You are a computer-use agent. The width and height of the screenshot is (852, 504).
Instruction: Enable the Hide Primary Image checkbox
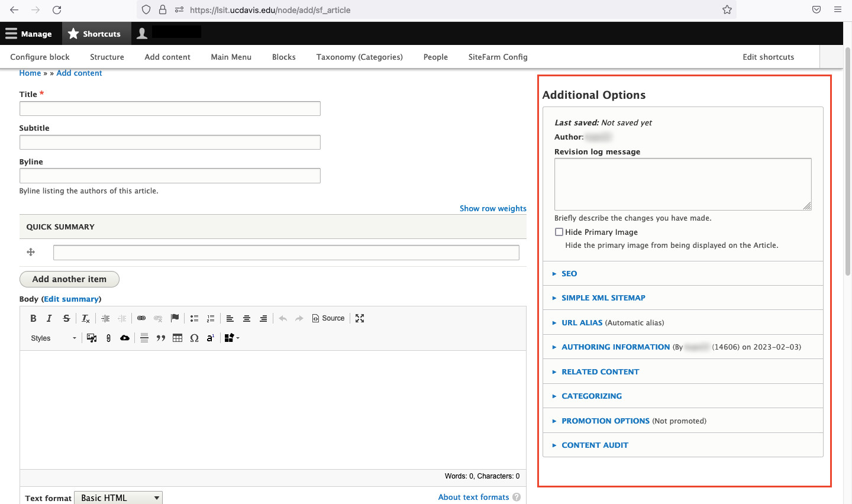coord(559,232)
